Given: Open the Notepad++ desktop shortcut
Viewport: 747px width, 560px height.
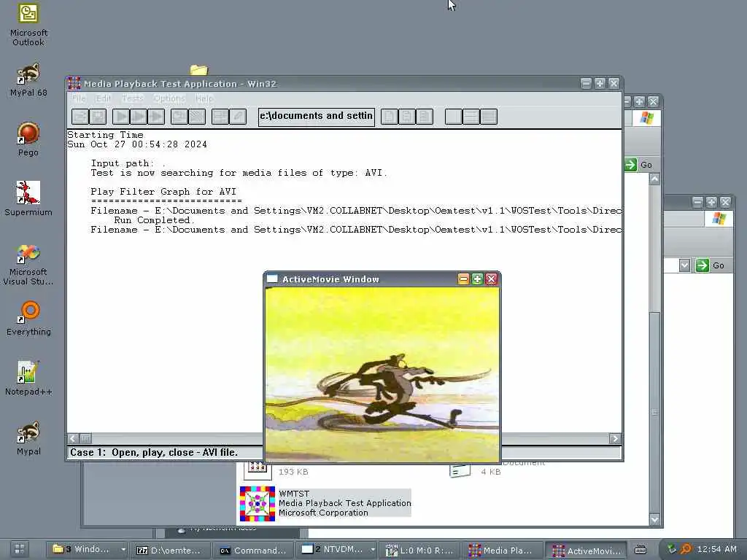Looking at the screenshot, I should point(28,378).
